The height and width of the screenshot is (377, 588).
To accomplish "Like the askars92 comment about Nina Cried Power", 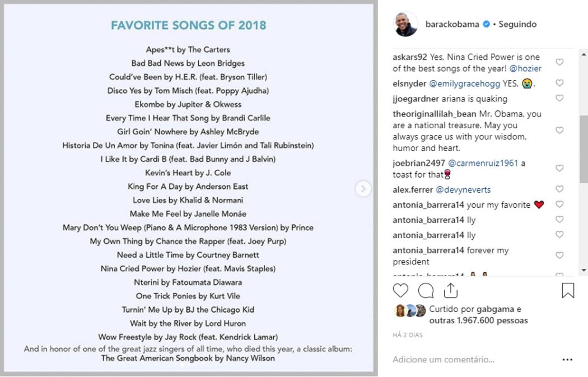I will [x=559, y=62].
